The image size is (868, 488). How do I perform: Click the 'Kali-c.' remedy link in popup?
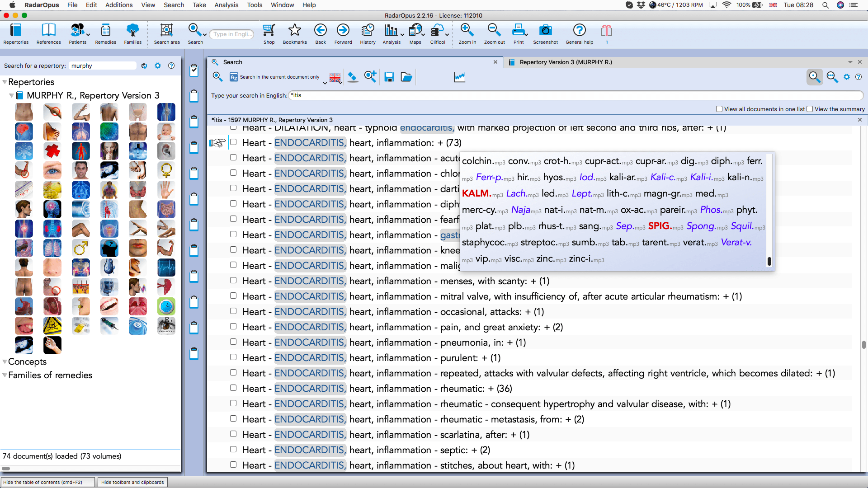point(663,177)
